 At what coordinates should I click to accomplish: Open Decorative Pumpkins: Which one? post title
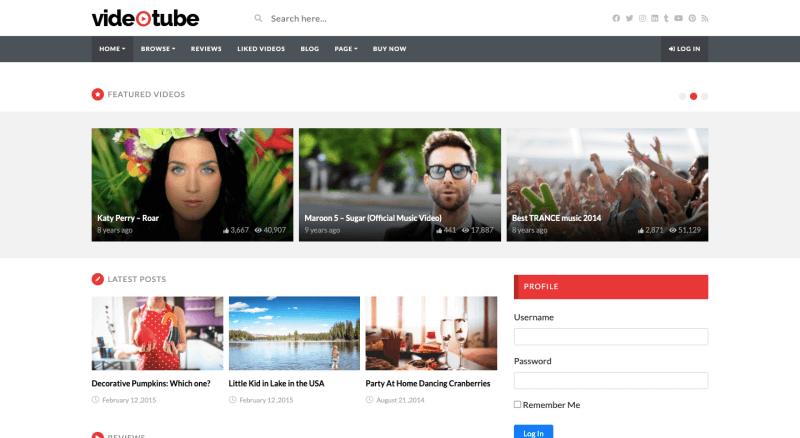pyautogui.click(x=151, y=383)
